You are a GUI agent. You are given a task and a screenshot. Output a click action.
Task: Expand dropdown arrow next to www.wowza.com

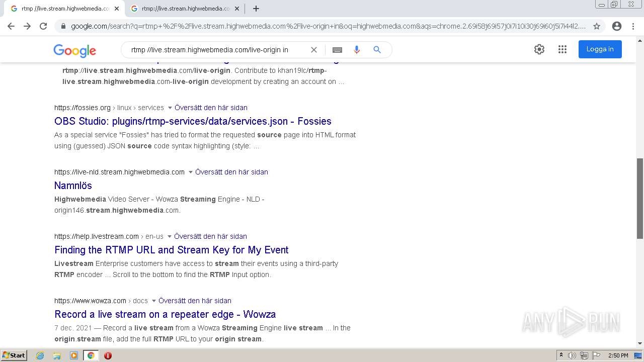tap(153, 301)
